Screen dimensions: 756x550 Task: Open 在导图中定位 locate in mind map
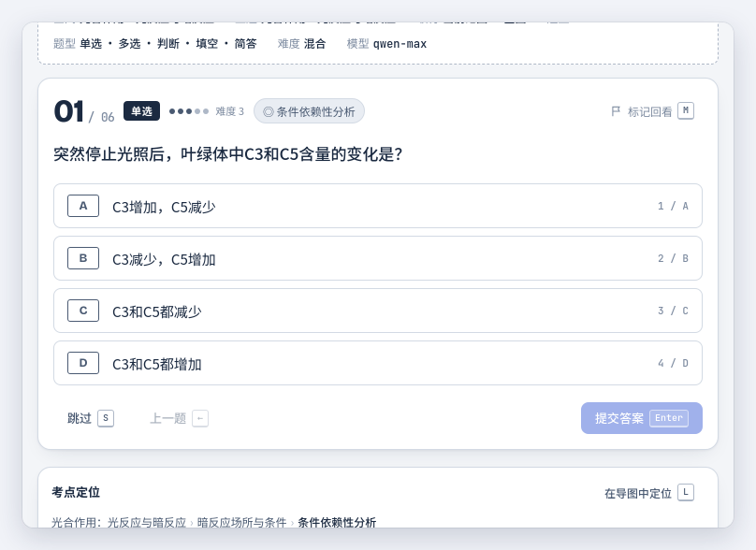pos(649,493)
